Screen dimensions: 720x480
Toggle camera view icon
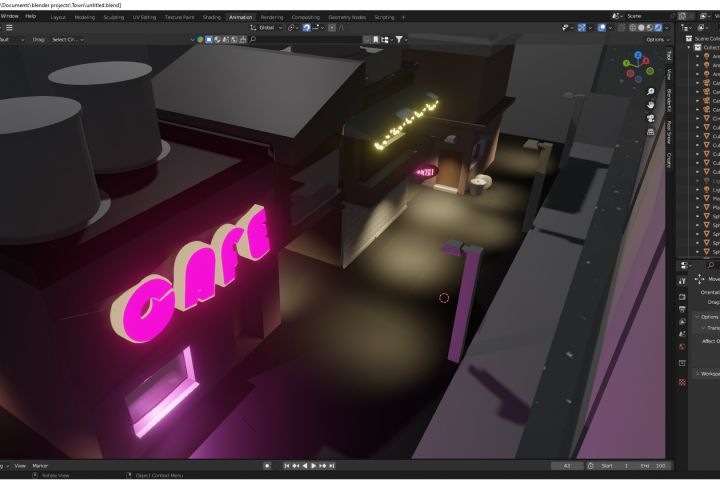651,119
